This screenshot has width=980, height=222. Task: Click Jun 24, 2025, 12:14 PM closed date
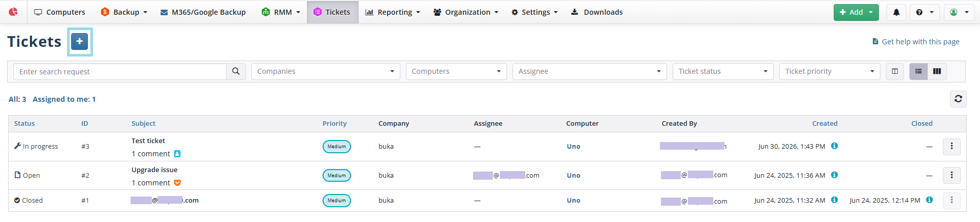(x=884, y=200)
